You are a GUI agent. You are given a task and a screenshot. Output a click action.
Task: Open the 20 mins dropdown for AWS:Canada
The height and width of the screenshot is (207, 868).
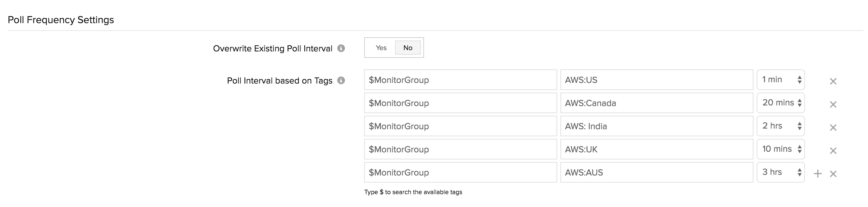[780, 103]
